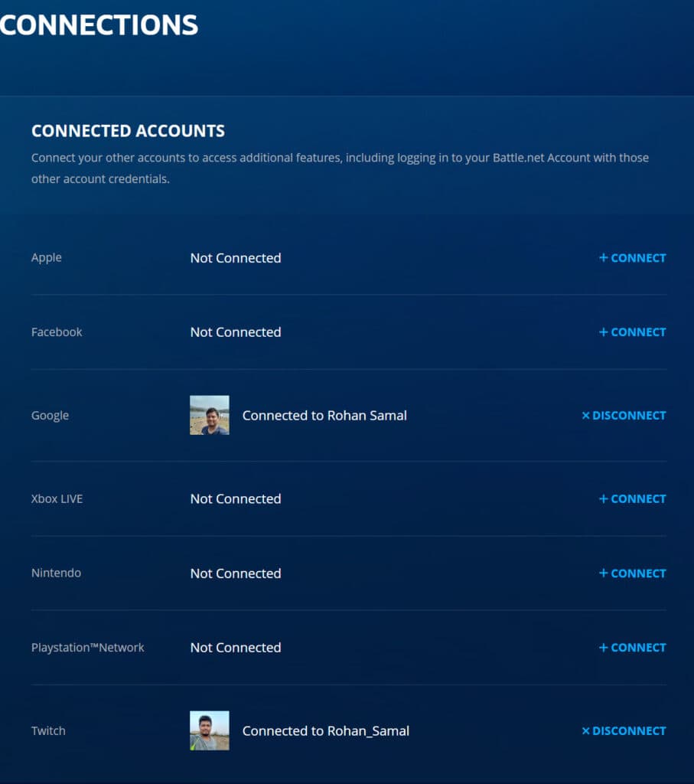Image resolution: width=694 pixels, height=784 pixels.
Task: Click the X icon beside Twitch's DISCONNECT
Action: click(x=585, y=730)
